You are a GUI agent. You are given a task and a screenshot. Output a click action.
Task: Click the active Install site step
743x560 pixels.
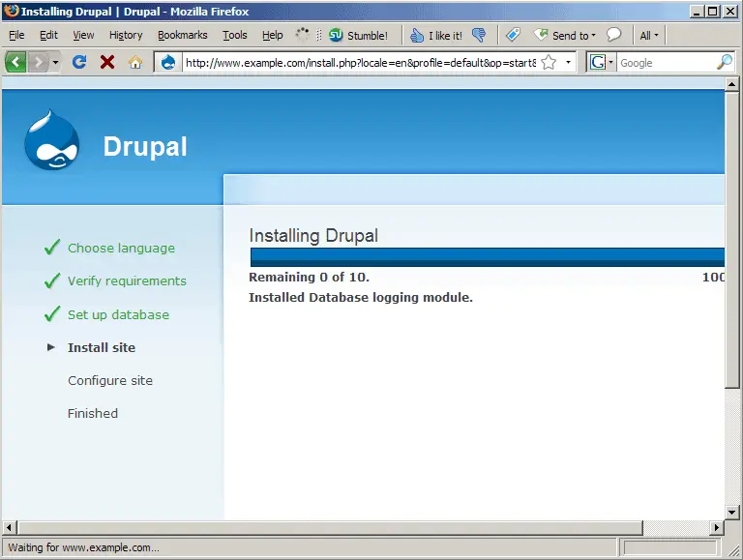tap(102, 347)
